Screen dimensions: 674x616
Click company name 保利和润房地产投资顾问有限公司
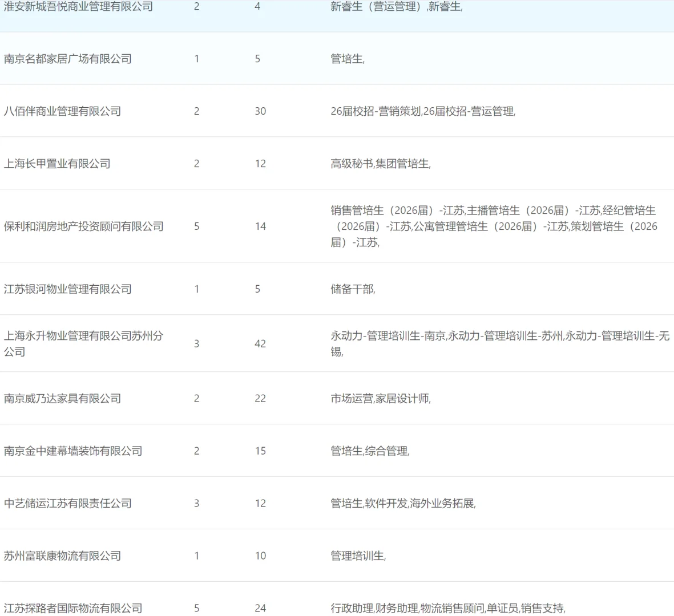83,226
